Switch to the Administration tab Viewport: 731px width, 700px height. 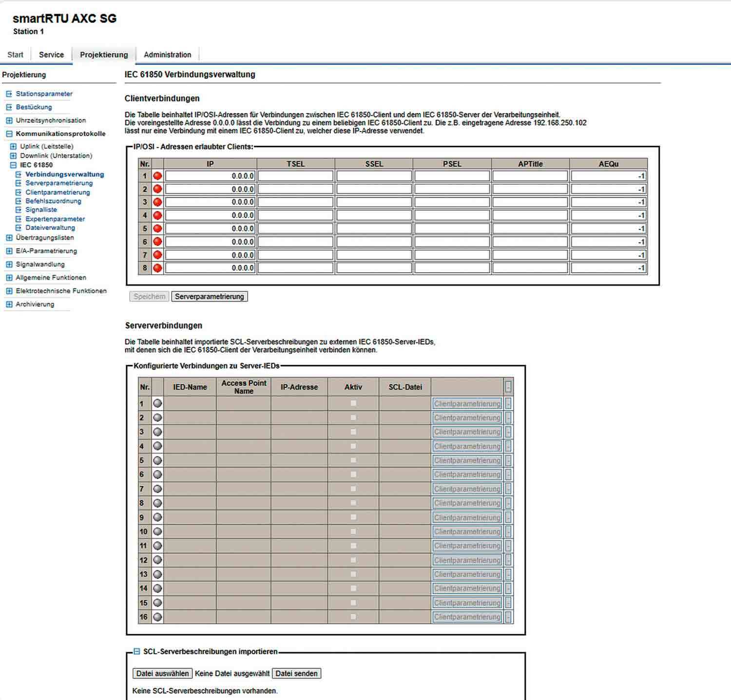click(167, 55)
